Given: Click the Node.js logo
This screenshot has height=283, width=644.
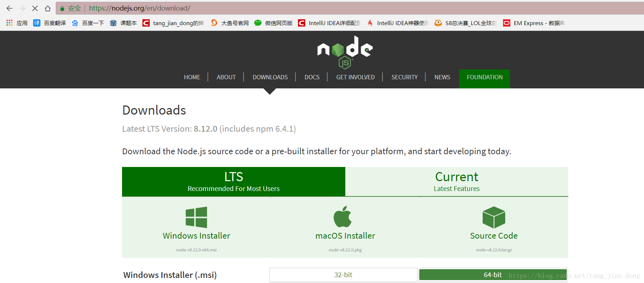Looking at the screenshot, I should coord(345,52).
